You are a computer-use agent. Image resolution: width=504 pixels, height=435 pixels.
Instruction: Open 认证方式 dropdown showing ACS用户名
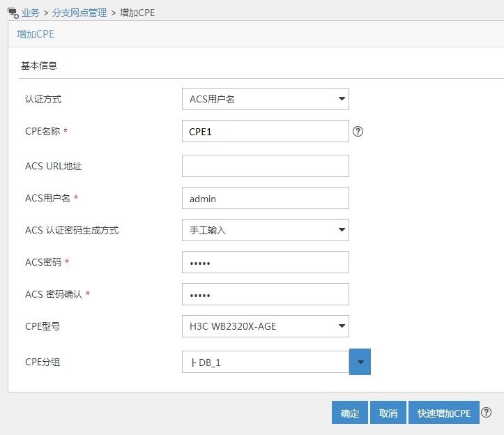click(266, 99)
